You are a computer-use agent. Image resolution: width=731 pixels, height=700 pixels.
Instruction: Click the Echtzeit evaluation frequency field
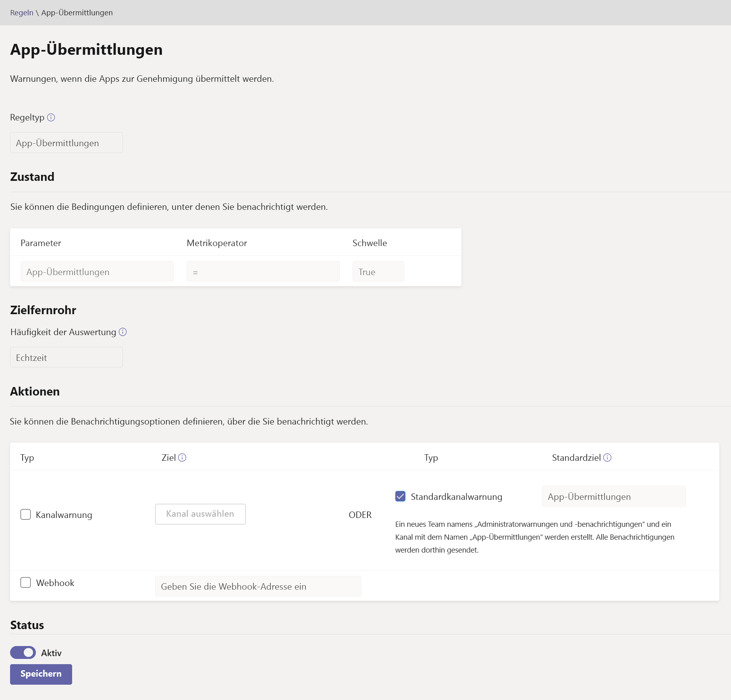(66, 357)
